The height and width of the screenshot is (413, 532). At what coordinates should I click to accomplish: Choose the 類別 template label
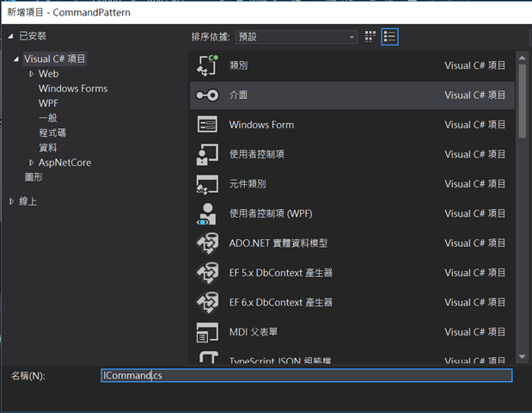239,65
